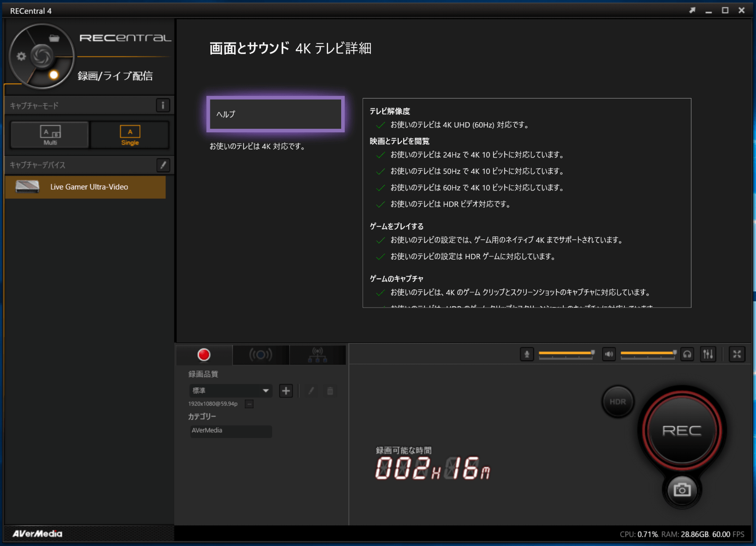This screenshot has height=546, width=756.
Task: Close the RECentral 4 window
Action: [741, 11]
